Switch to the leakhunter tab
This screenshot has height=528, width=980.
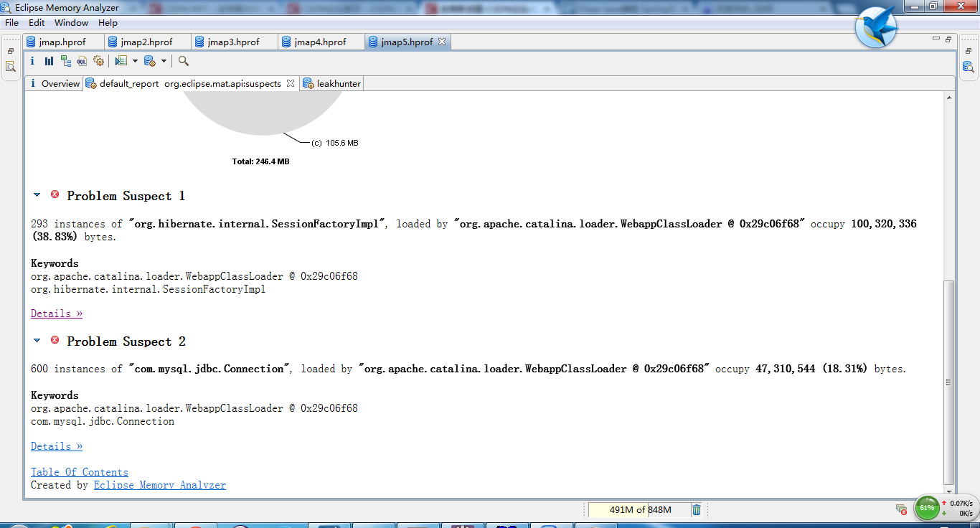pyautogui.click(x=331, y=83)
